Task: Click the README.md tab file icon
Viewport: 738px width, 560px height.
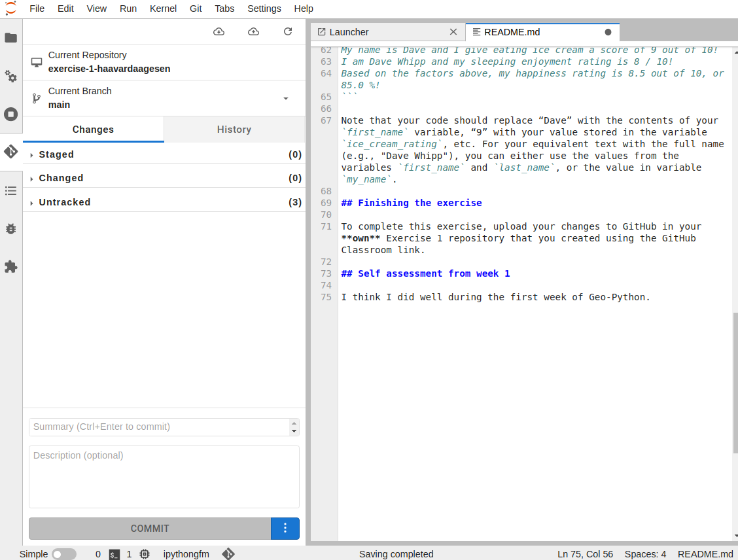Action: pos(476,32)
